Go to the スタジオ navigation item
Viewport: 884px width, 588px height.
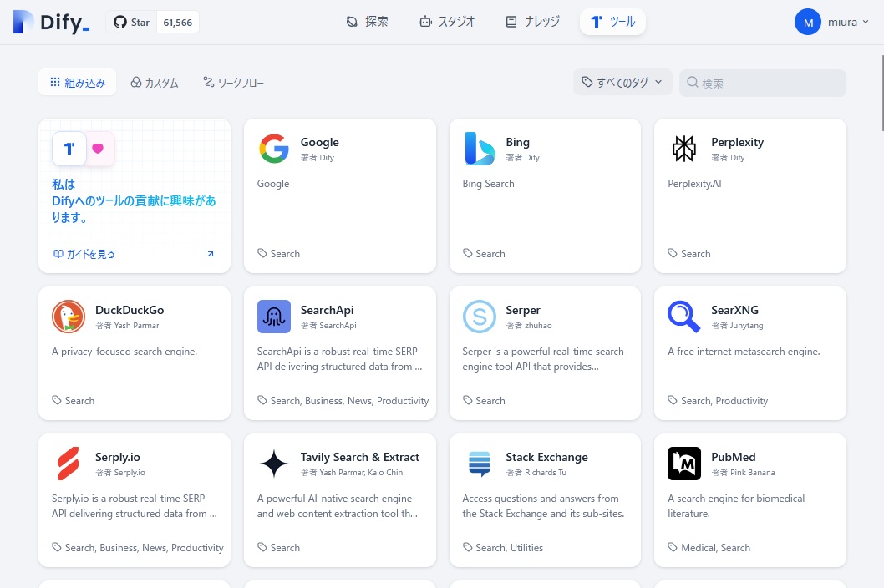(x=447, y=22)
